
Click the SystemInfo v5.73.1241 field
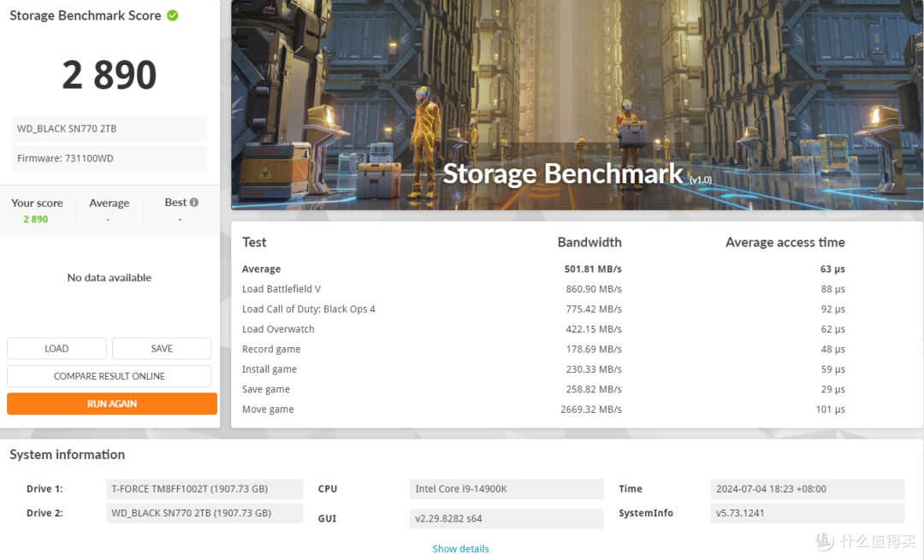(x=807, y=513)
